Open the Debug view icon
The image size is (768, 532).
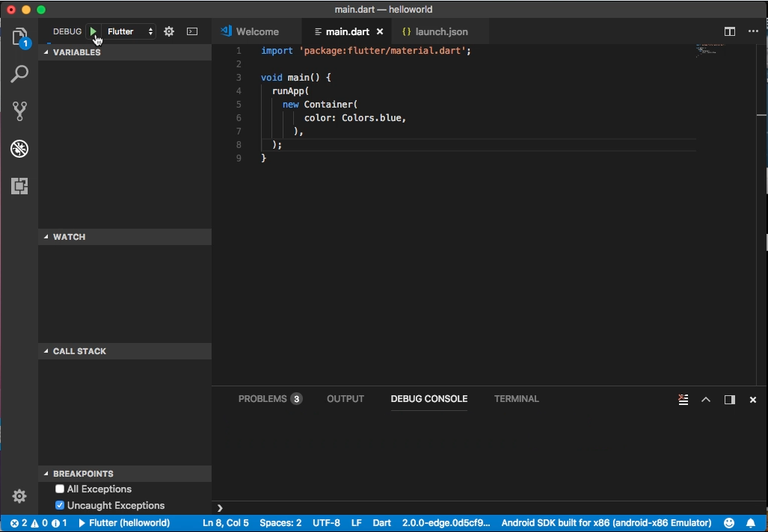(19, 149)
